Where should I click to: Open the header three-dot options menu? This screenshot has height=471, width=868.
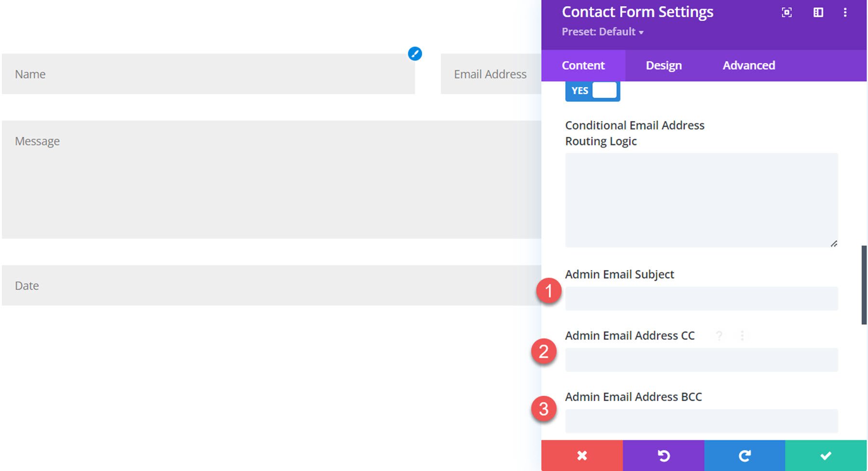845,13
